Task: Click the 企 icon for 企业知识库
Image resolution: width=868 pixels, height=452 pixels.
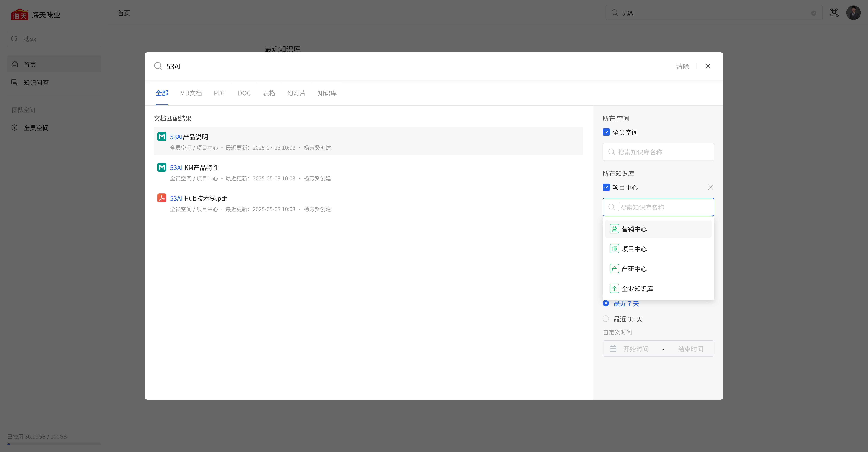Action: (x=614, y=289)
